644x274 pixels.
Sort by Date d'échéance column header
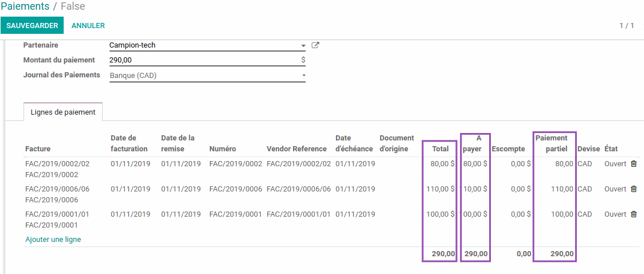coord(354,143)
